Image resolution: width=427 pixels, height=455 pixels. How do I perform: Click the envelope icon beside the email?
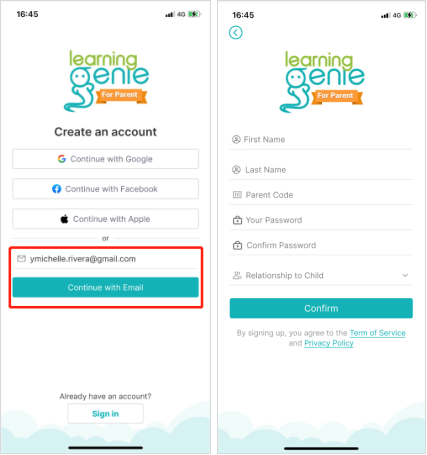coord(21,259)
